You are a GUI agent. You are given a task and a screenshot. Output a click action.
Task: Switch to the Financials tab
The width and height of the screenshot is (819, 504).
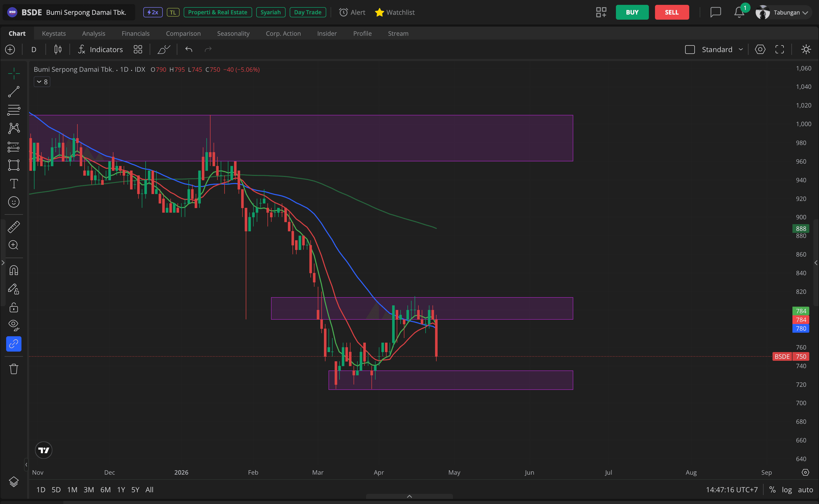tap(135, 33)
